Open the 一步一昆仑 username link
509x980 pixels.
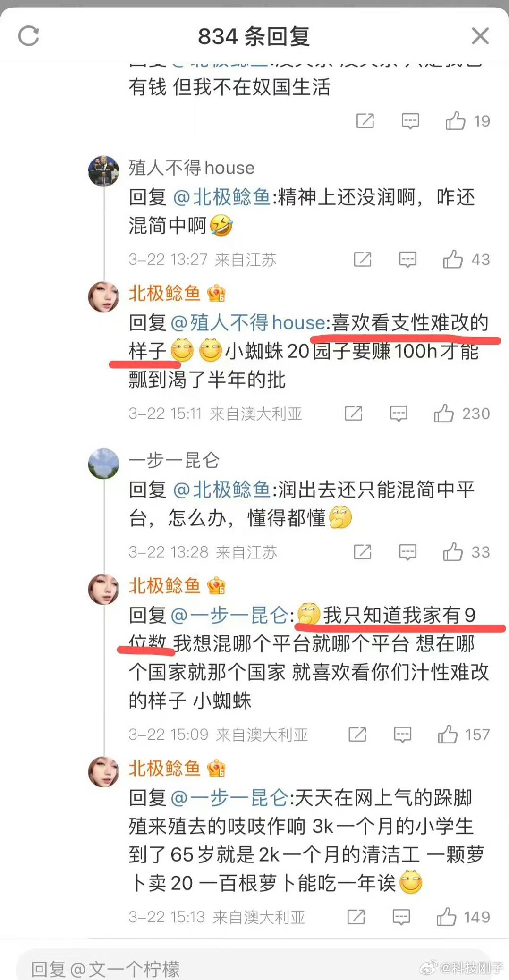pyautogui.click(x=174, y=460)
